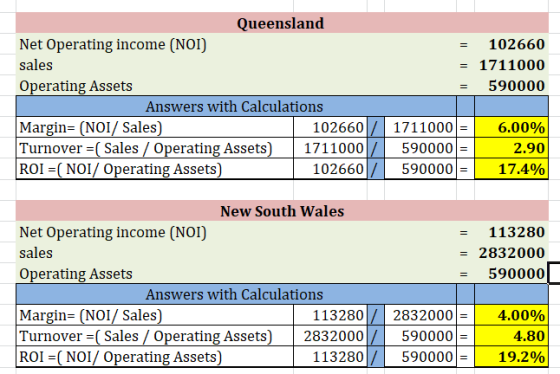The image size is (560, 374).
Task: Select New South Wales turnover denominator 590000
Action: click(x=420, y=336)
